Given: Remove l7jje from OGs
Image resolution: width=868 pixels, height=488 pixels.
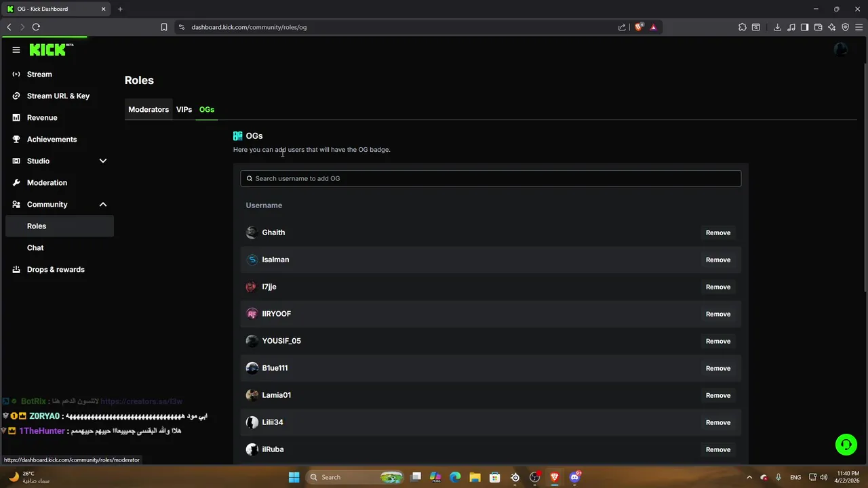Looking at the screenshot, I should click(x=718, y=287).
